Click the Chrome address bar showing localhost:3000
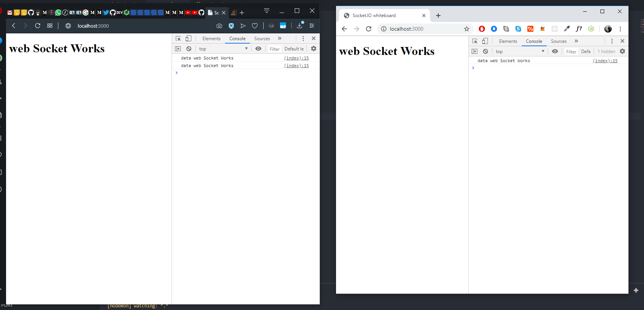 click(420, 29)
